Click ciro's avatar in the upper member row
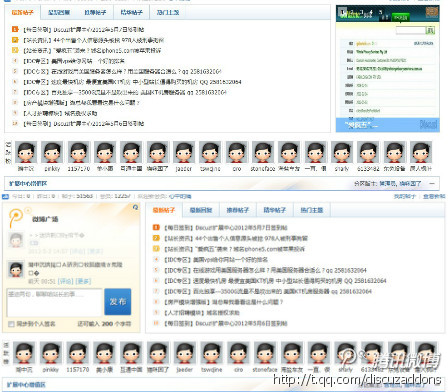This screenshot has height=392, width=448. click(x=237, y=152)
